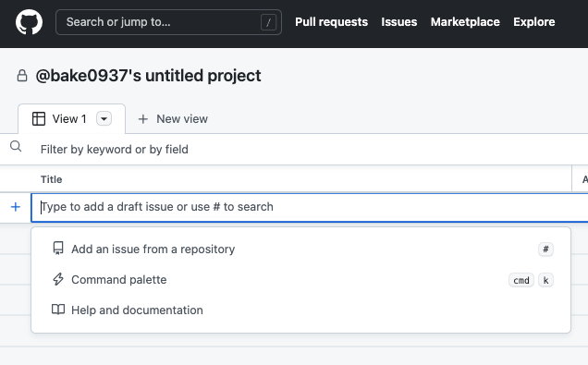Click the magnifier icon in filter bar

(x=16, y=146)
